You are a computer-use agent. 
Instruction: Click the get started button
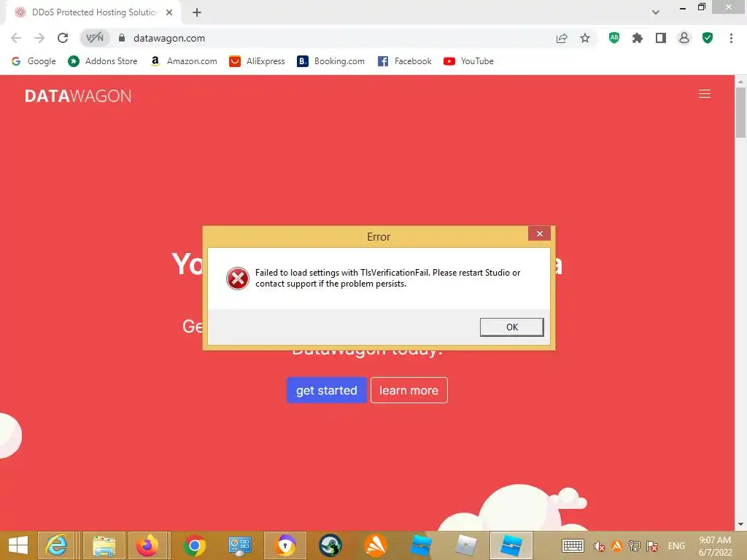coord(326,391)
